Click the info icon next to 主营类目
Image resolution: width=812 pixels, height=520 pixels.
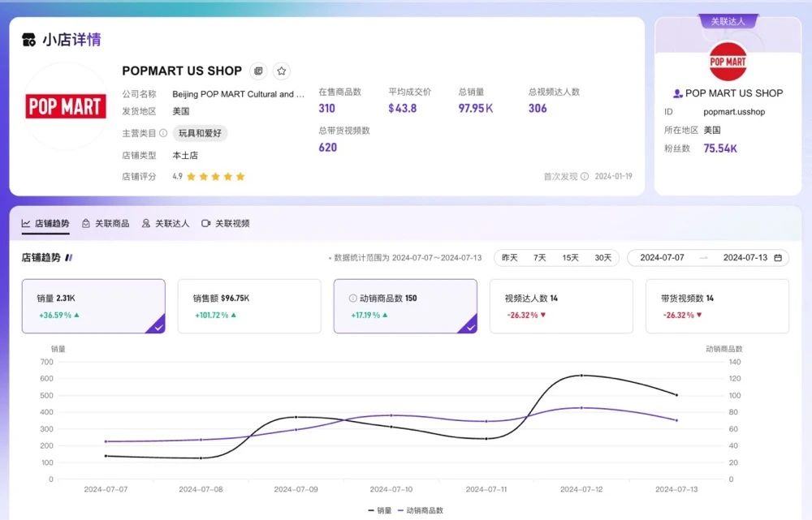[163, 133]
